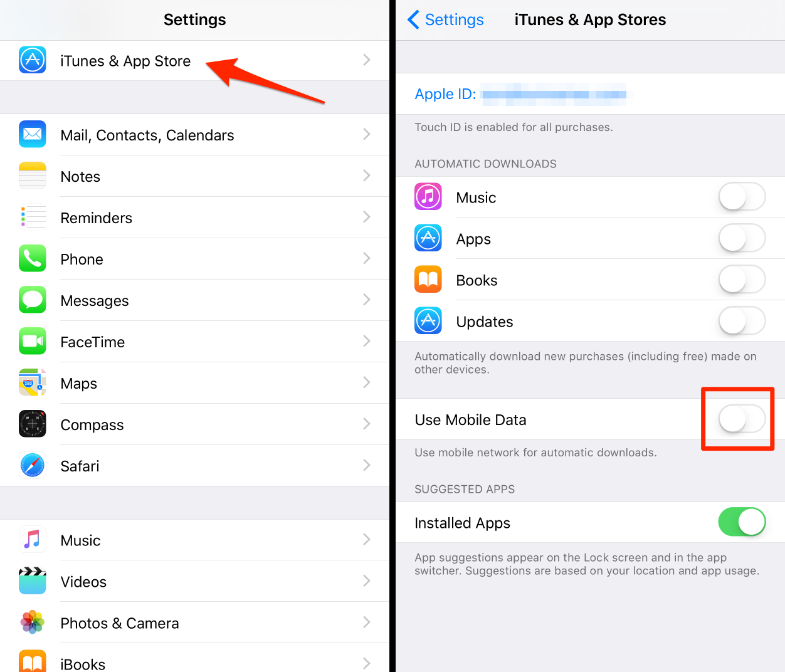Tap the iBooks row at bottom
The height and width of the screenshot is (672, 785).
(194, 658)
